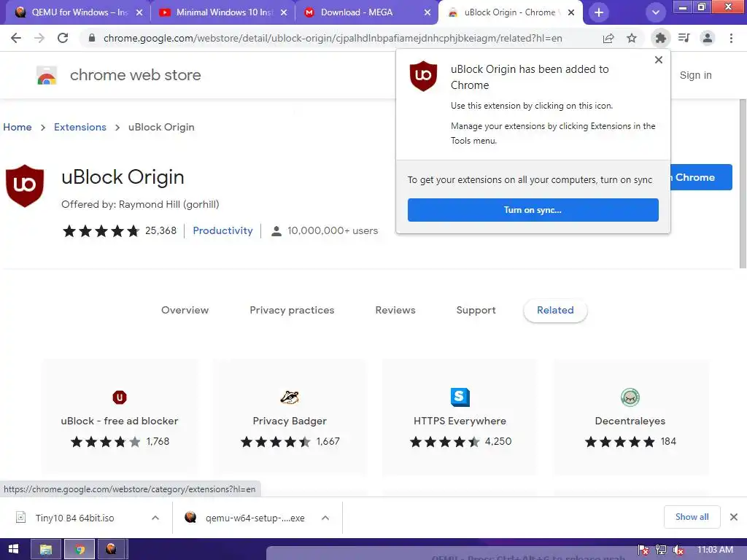The width and height of the screenshot is (747, 560).
Task: Click the network tray icon
Action: tap(661, 550)
